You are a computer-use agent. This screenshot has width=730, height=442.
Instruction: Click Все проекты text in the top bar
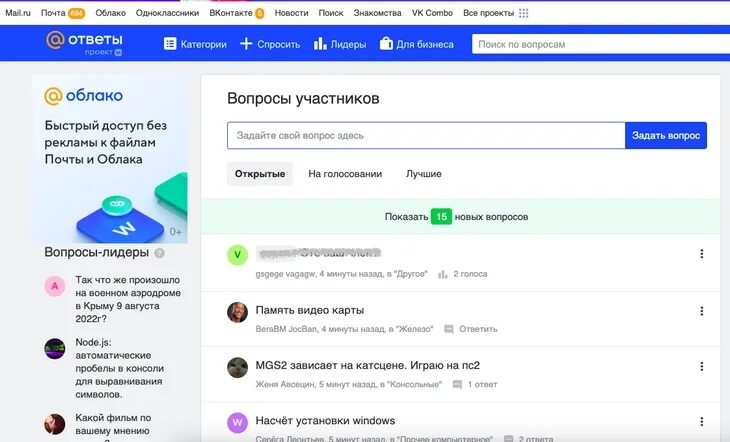488,13
